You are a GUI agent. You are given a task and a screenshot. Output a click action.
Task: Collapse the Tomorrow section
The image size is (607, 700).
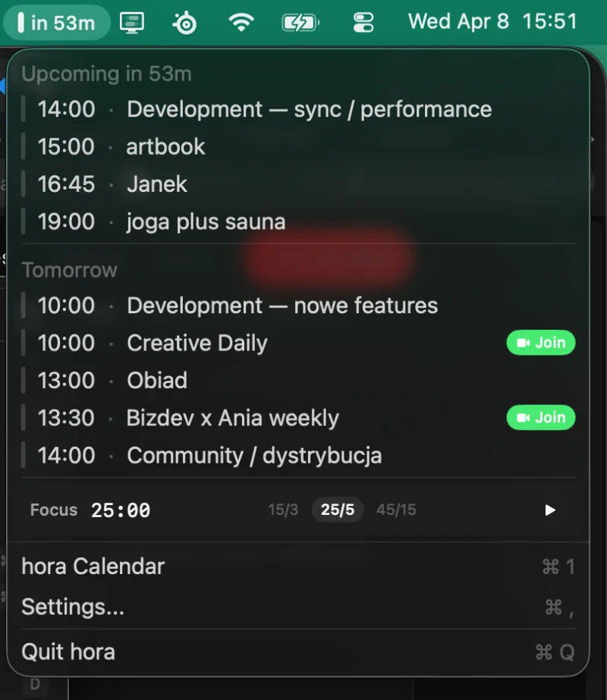point(70,269)
